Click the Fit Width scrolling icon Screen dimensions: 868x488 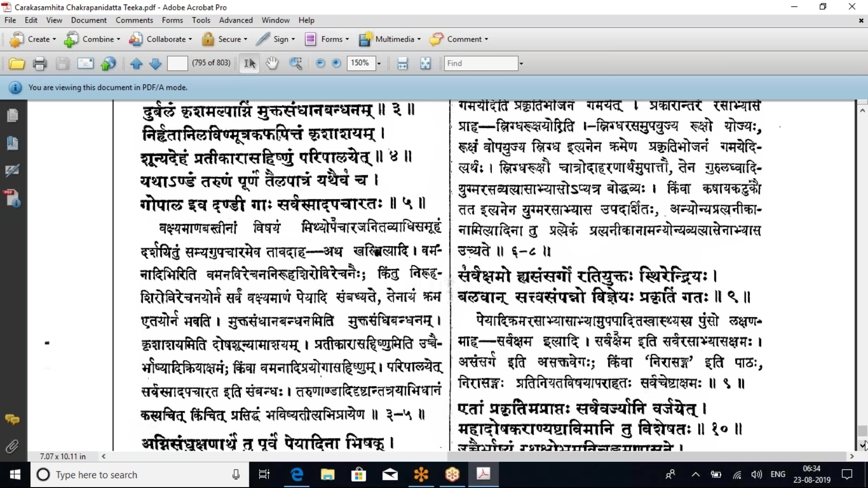[x=402, y=63]
